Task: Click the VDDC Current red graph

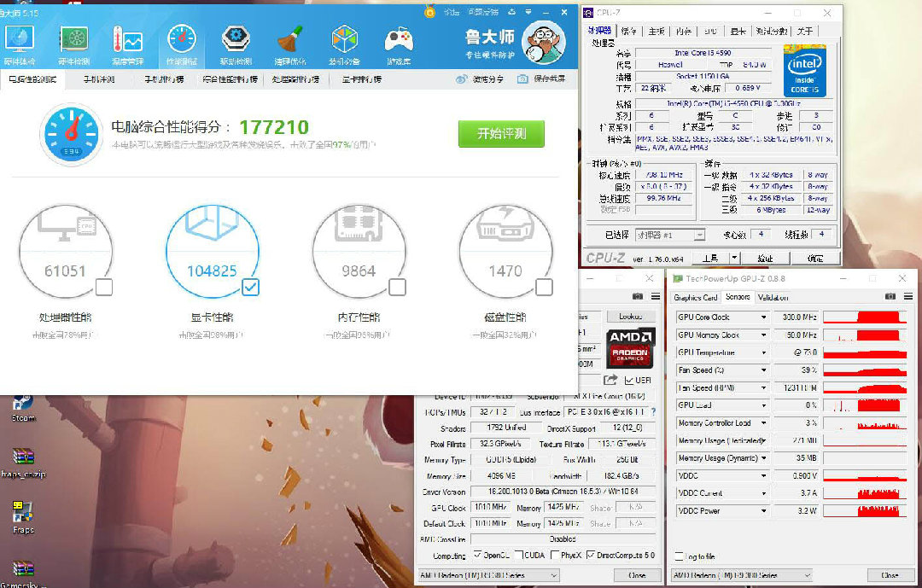Action: (865, 492)
